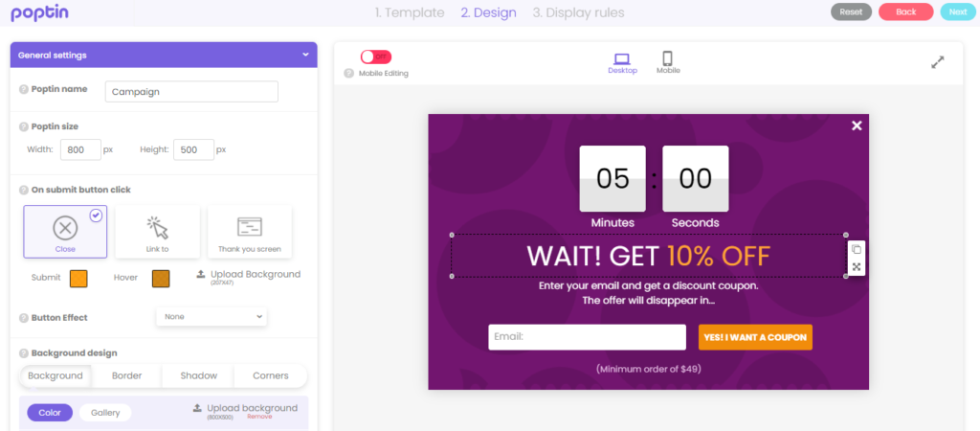Select the (Minimum order of $49) text
The image size is (980, 431).
pyautogui.click(x=648, y=369)
